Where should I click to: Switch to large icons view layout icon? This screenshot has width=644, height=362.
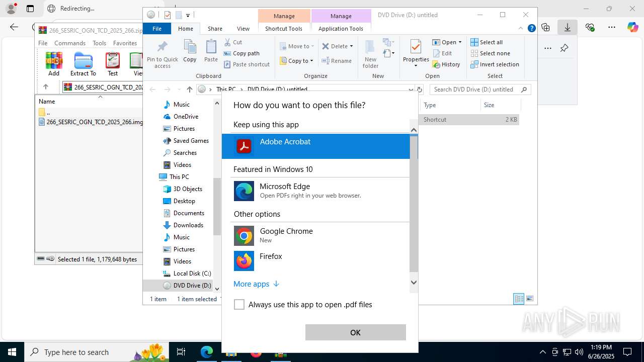(529, 299)
